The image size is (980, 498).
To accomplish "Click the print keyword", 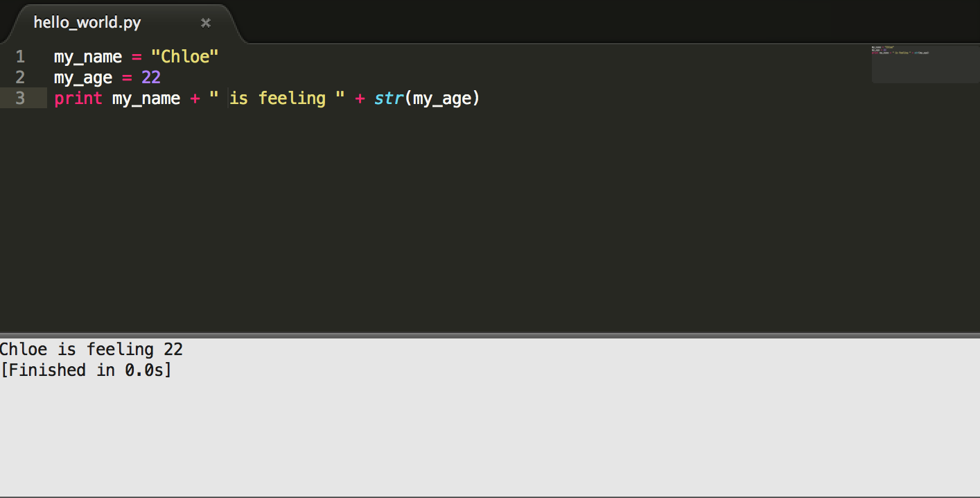I will click(x=78, y=98).
